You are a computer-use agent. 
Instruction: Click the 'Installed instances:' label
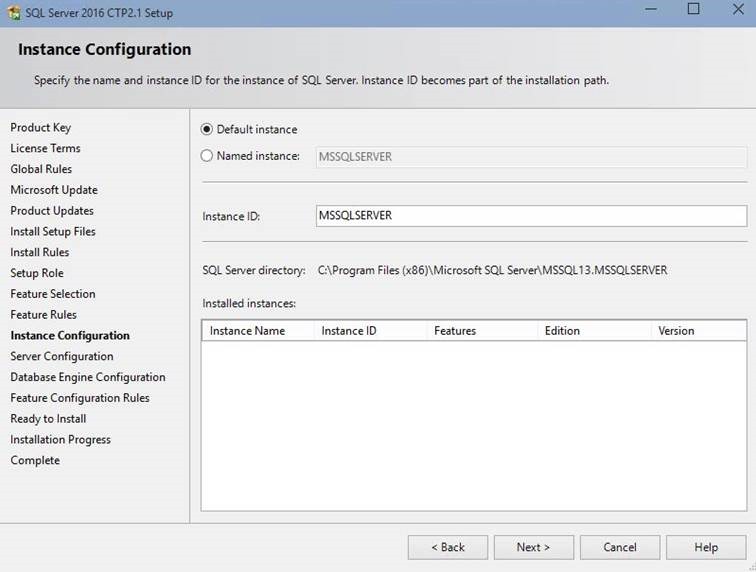click(249, 303)
